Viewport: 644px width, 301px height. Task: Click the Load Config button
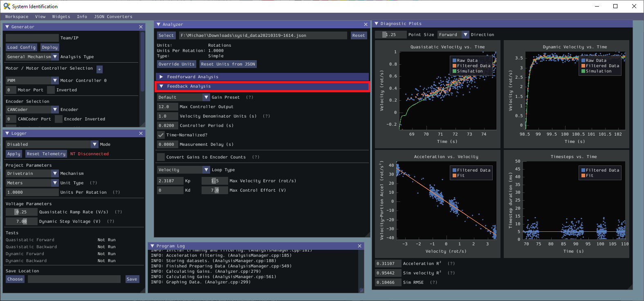click(22, 48)
